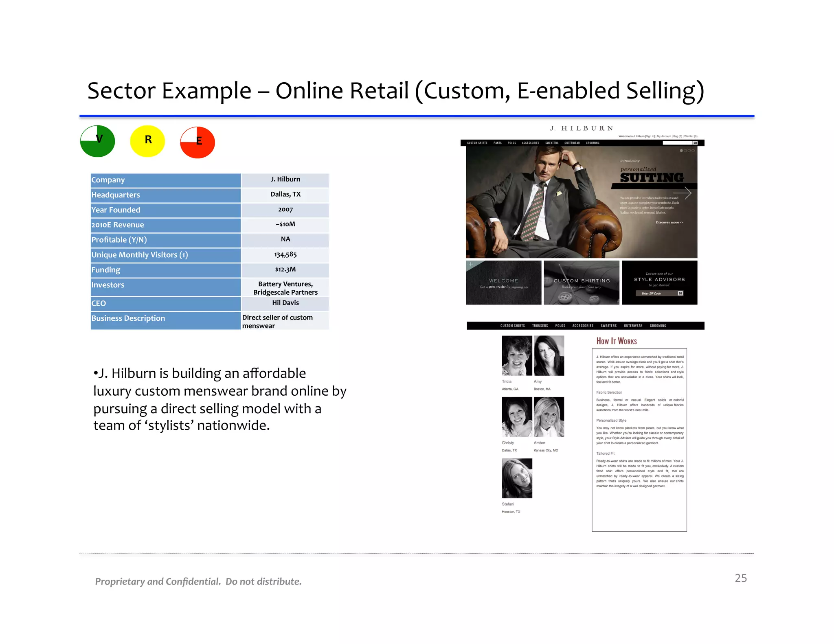Click the search field in top website navigation
Image resolution: width=834 pixels, height=644 pixels.
coord(677,143)
